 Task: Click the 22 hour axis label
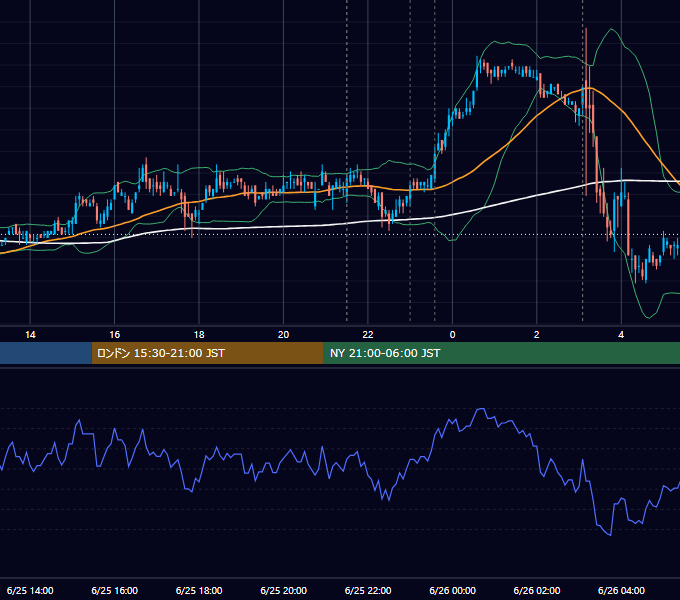[368, 335]
